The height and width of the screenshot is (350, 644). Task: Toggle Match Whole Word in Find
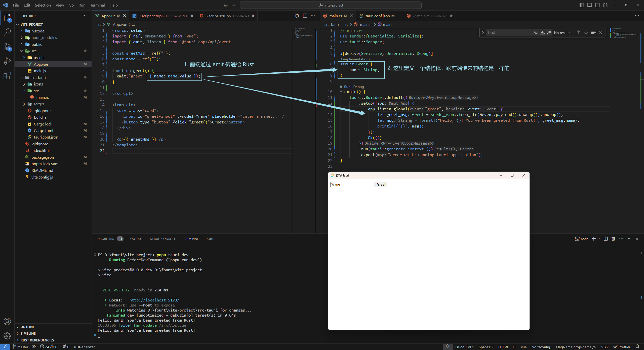pos(542,33)
